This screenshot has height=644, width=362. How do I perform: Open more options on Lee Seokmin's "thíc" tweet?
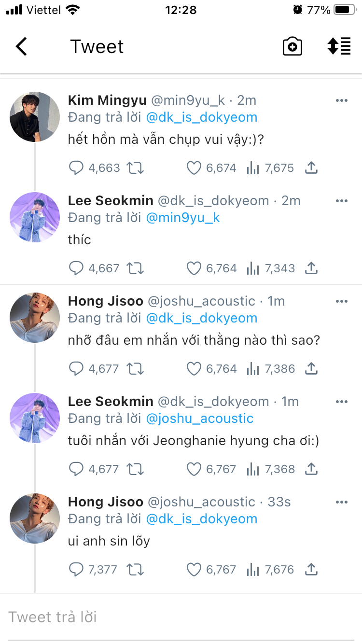point(341,201)
